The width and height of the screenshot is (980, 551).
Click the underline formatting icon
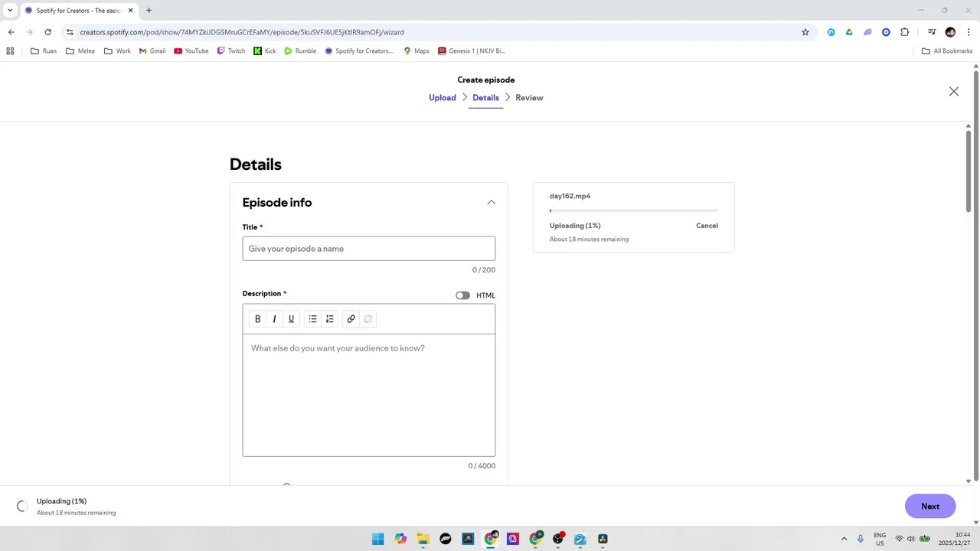291,319
